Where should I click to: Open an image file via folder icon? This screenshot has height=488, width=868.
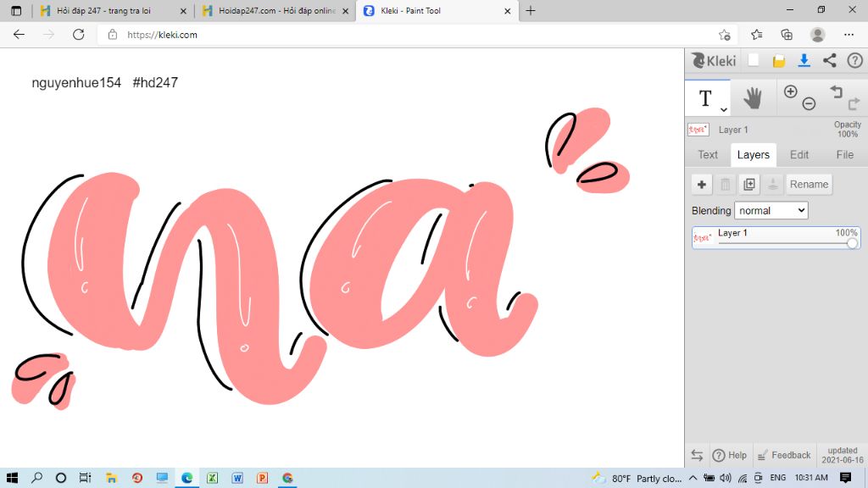pos(779,61)
